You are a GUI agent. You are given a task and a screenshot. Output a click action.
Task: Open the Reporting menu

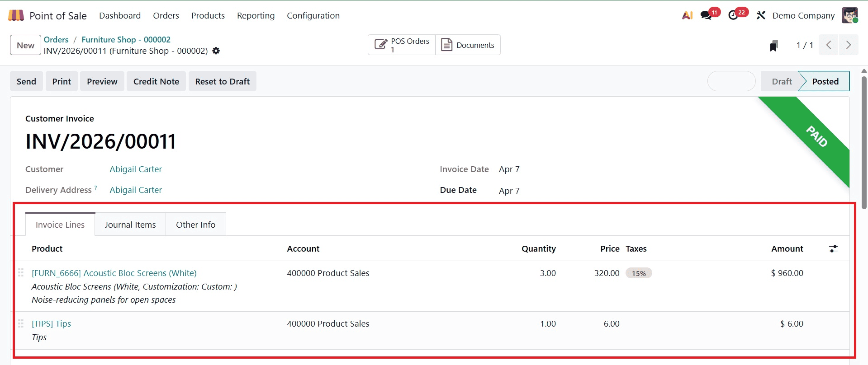[x=256, y=15]
